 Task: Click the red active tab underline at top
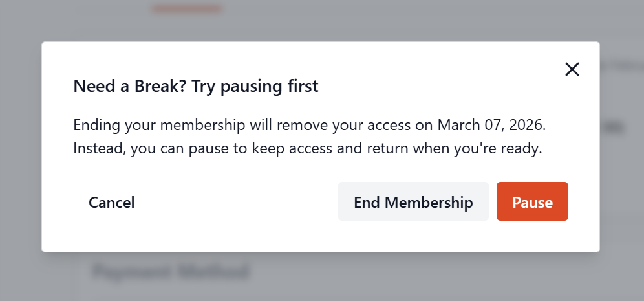186,9
